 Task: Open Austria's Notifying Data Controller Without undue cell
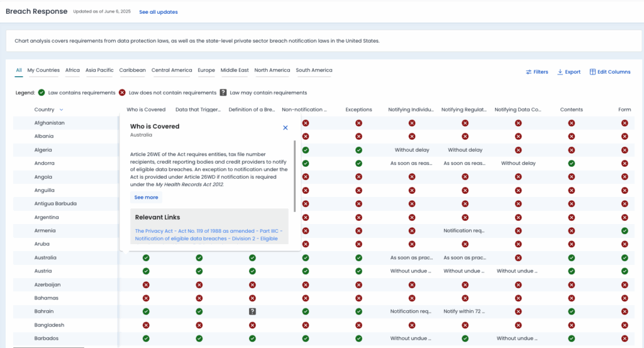(x=517, y=271)
